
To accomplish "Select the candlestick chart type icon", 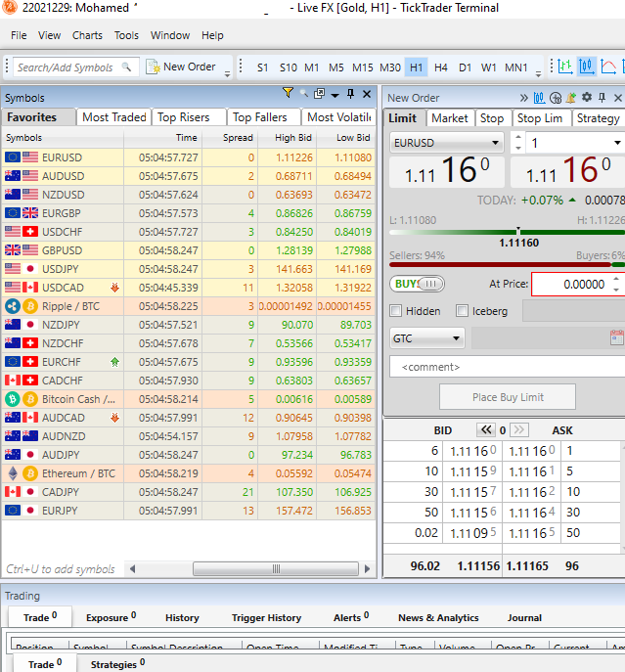I will coord(587,67).
